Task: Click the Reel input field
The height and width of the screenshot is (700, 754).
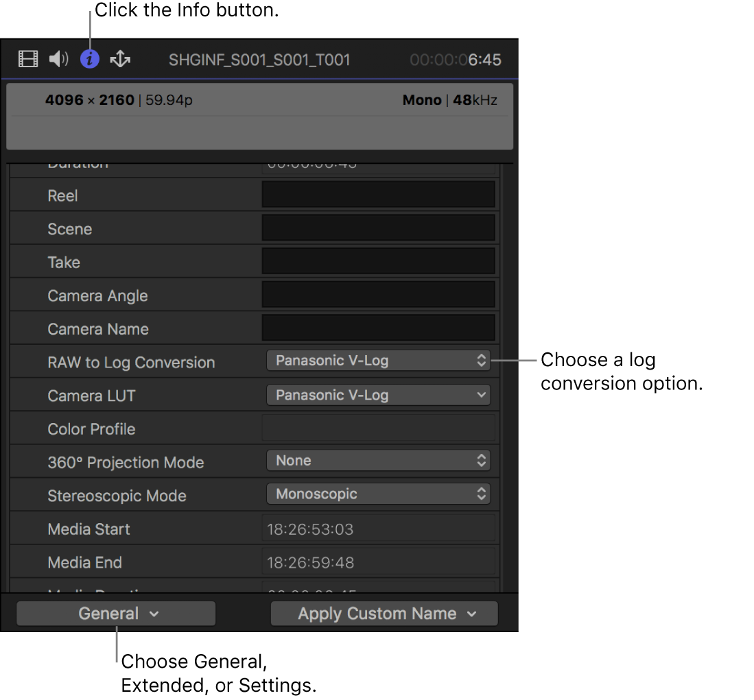Action: tap(378, 195)
